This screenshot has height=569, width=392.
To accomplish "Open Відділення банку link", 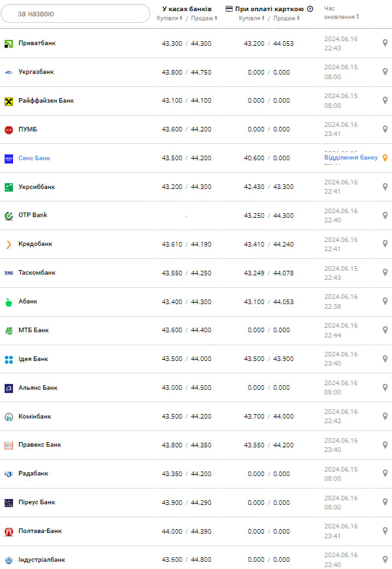I will [351, 158].
